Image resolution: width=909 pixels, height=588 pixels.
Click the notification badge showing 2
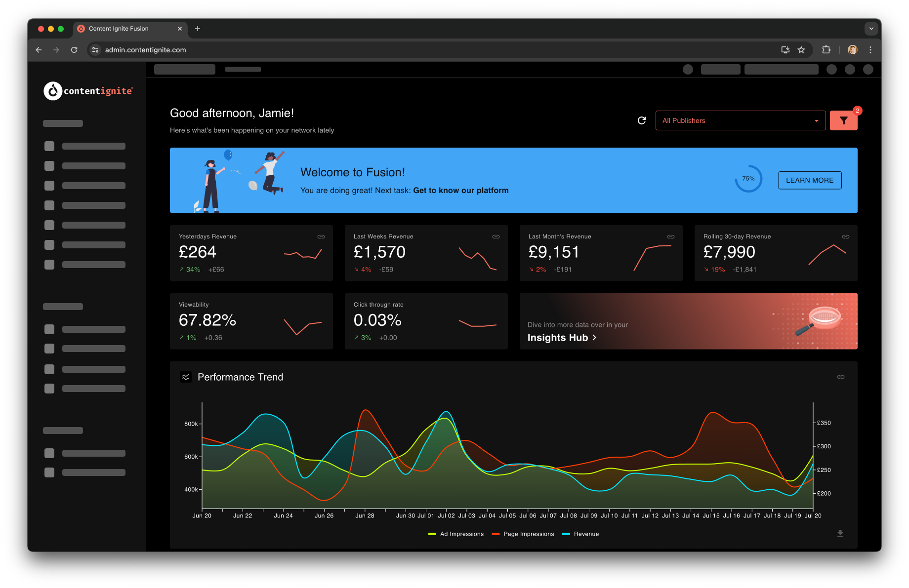click(858, 111)
